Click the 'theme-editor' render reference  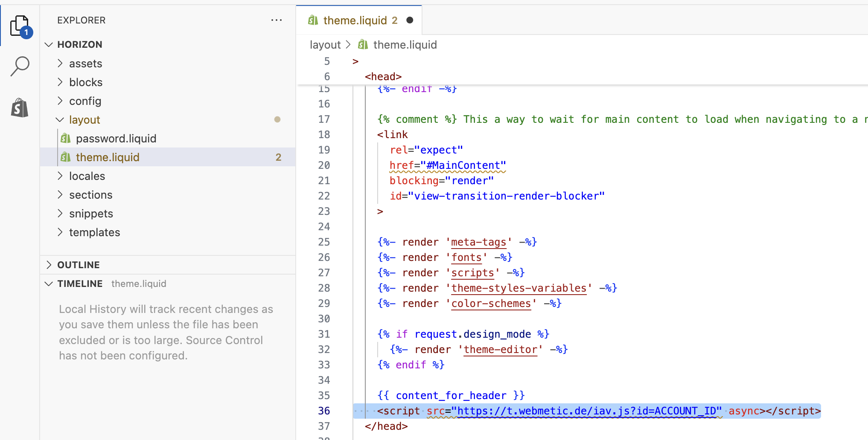coord(501,350)
